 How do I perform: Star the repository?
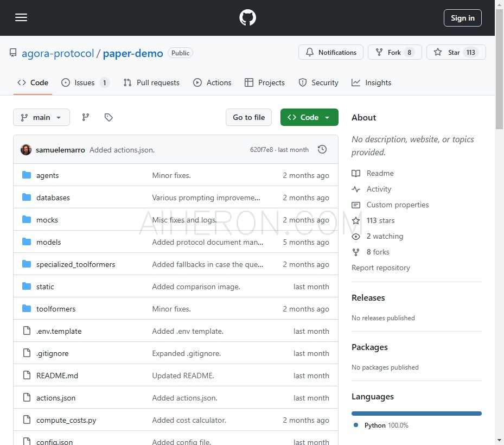click(456, 52)
